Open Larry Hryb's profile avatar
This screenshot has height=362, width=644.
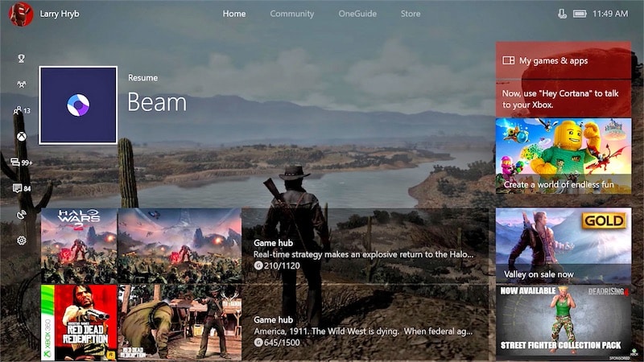click(21, 14)
